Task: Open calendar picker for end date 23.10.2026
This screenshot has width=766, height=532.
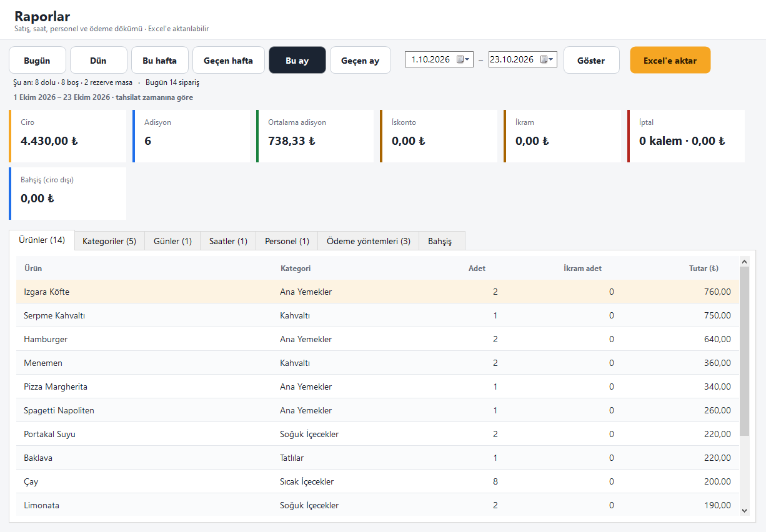Action: coord(547,59)
